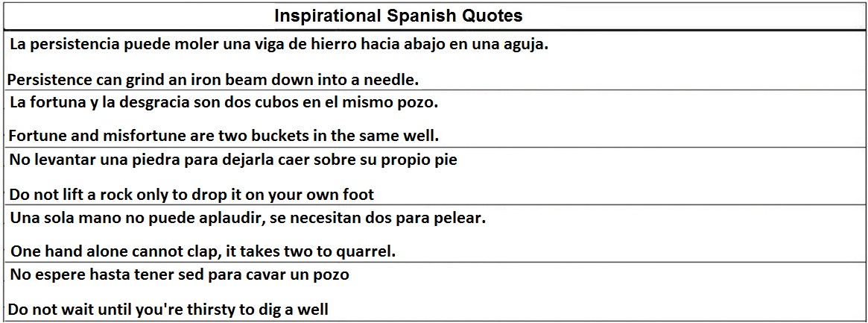
Task: Select the Spanish line "No levantar una piedra"
Action: (233, 160)
